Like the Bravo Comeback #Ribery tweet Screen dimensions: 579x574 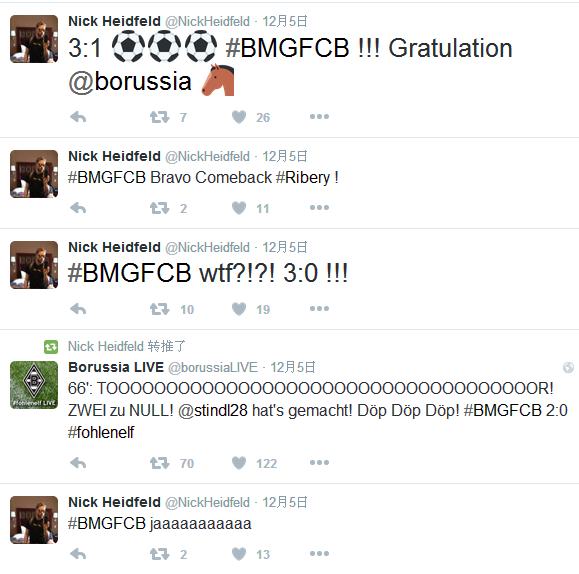(x=239, y=208)
